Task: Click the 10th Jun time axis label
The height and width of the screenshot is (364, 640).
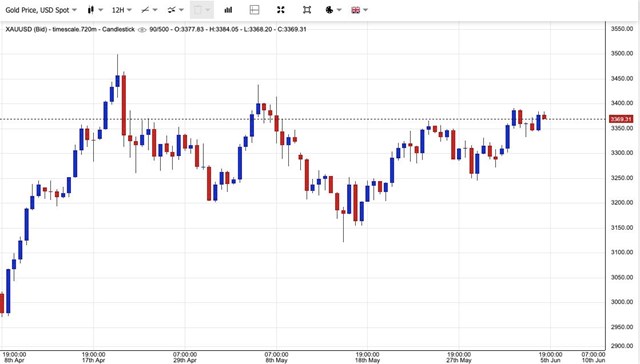Action: click(593, 360)
